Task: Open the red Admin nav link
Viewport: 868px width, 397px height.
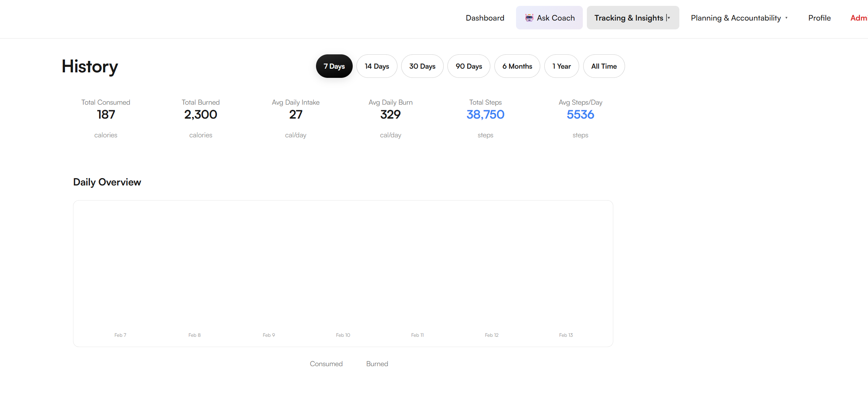Action: pos(859,18)
